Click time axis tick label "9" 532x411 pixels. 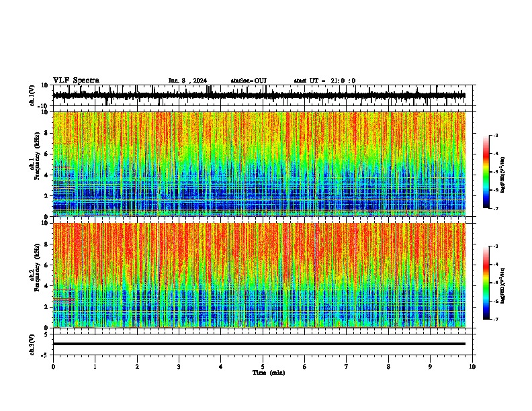430,367
